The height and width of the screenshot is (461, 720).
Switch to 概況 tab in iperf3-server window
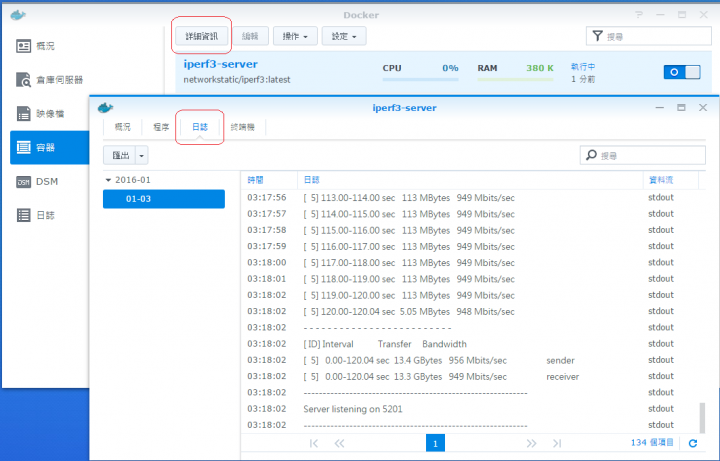123,127
